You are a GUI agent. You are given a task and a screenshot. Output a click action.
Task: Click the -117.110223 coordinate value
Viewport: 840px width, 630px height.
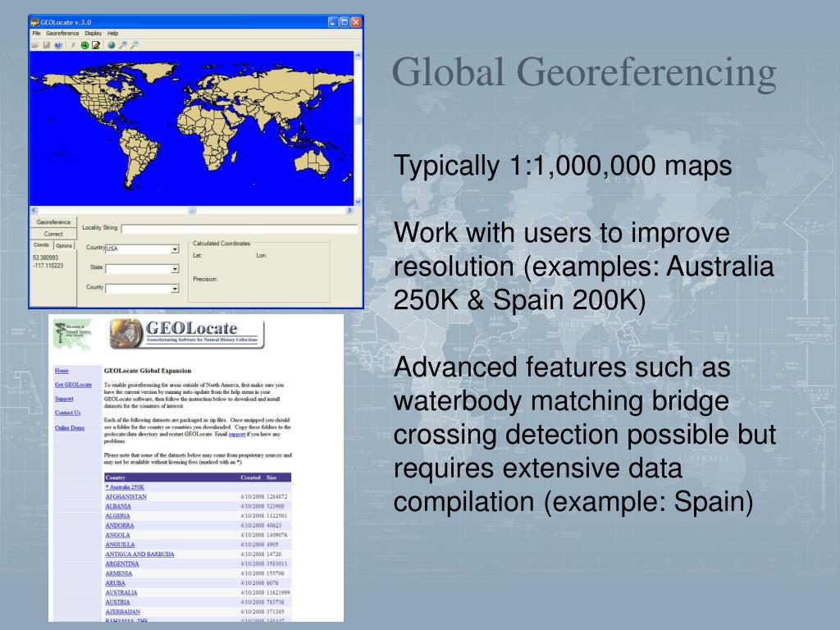48,266
